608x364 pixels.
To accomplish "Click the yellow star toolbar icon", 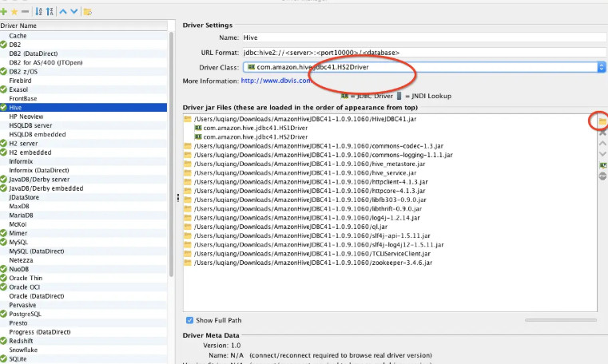I will (x=14, y=12).
